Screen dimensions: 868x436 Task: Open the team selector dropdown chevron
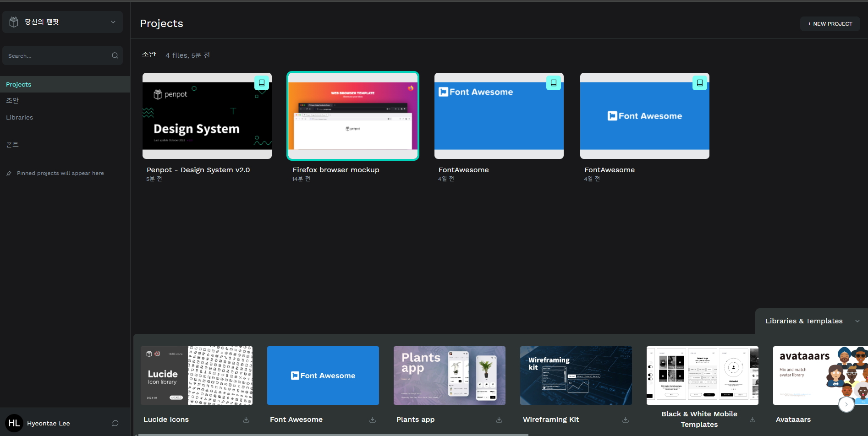pyautogui.click(x=113, y=22)
